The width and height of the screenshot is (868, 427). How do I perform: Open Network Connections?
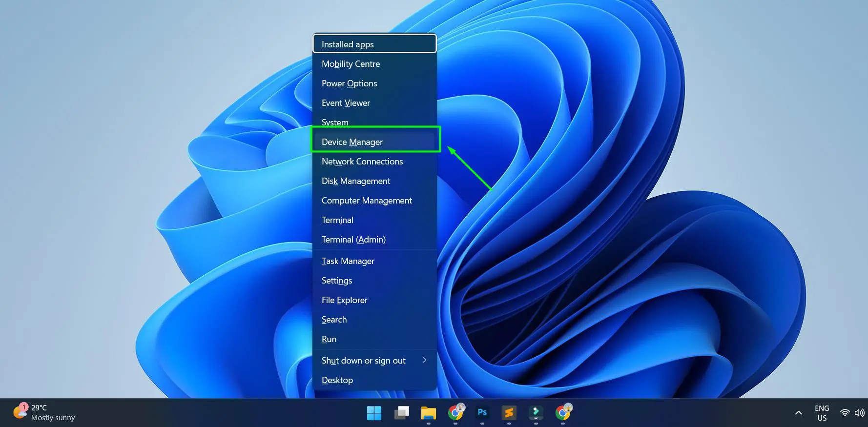click(374, 162)
